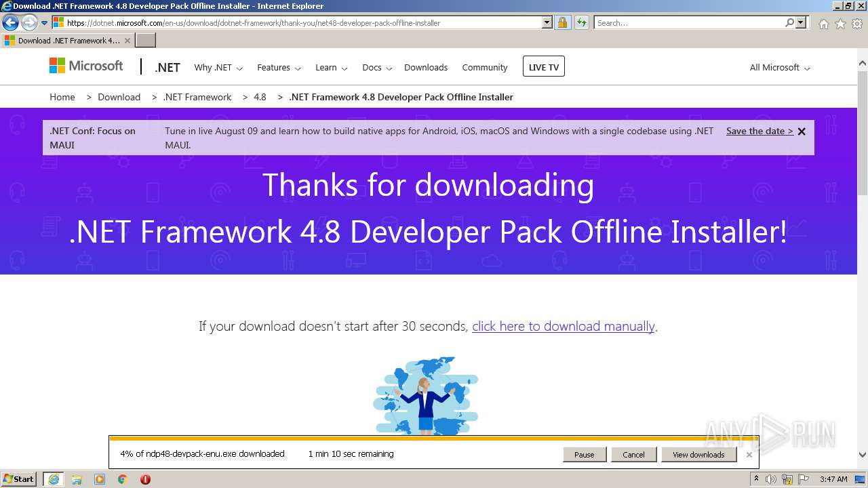Open a new blank tab

pos(146,40)
